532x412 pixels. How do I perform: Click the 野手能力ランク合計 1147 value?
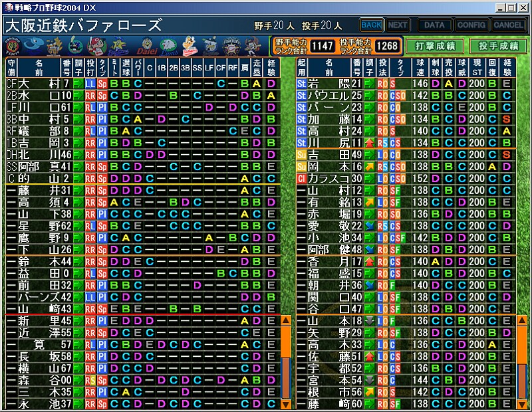(323, 46)
